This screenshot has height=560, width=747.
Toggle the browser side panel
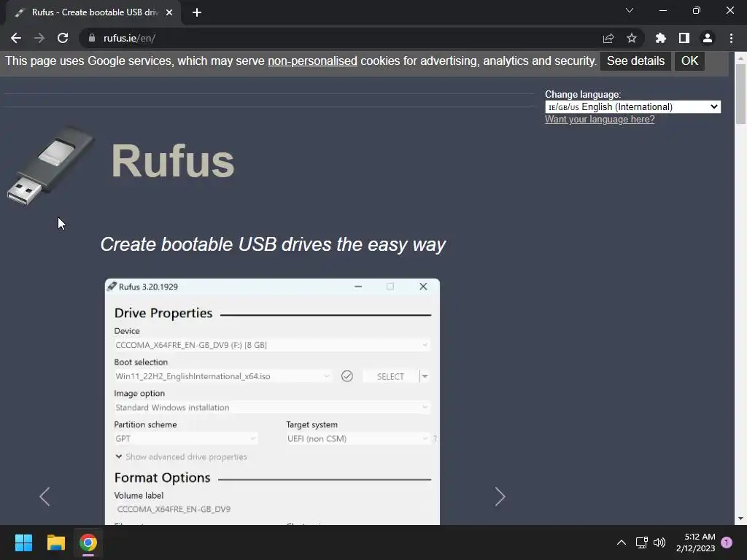pos(684,38)
